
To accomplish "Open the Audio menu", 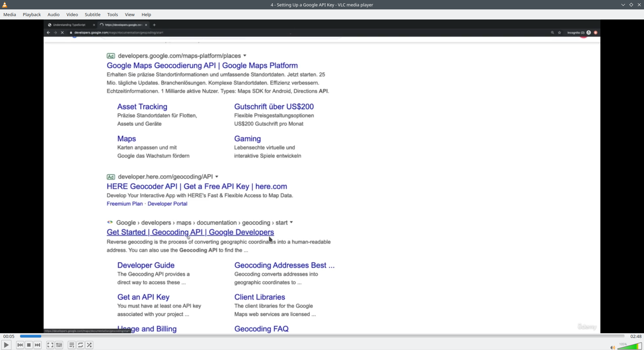I will [54, 14].
